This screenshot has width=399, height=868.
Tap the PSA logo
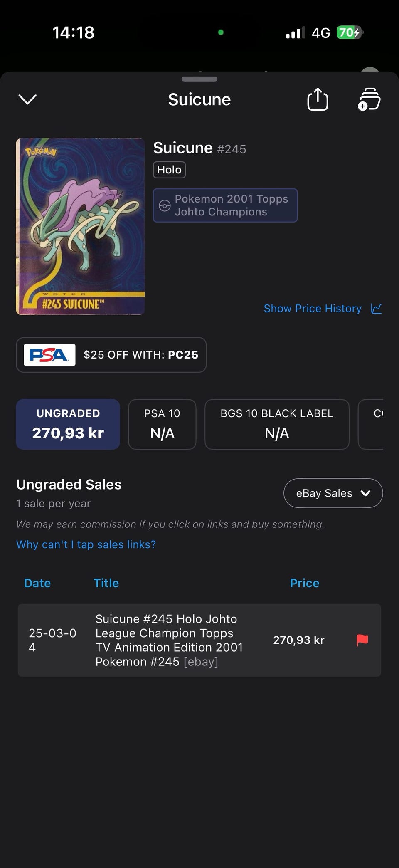(x=49, y=355)
